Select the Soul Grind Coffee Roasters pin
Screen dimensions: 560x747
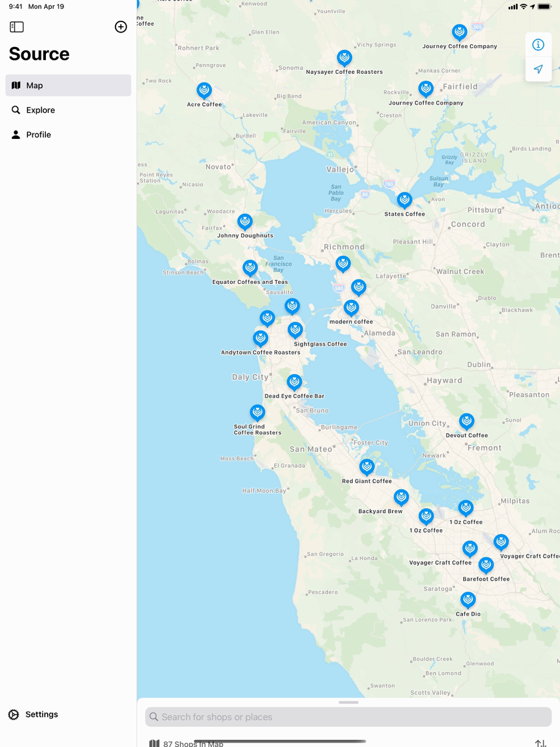(257, 413)
